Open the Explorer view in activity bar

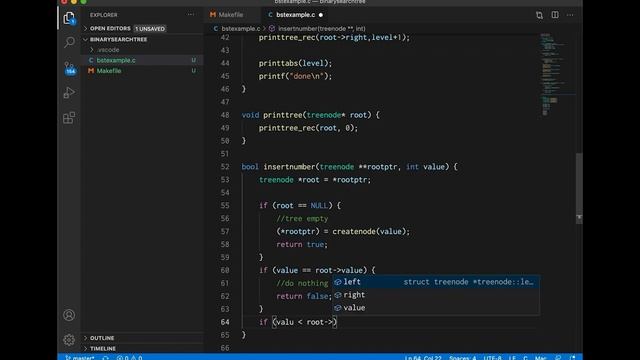[69, 18]
